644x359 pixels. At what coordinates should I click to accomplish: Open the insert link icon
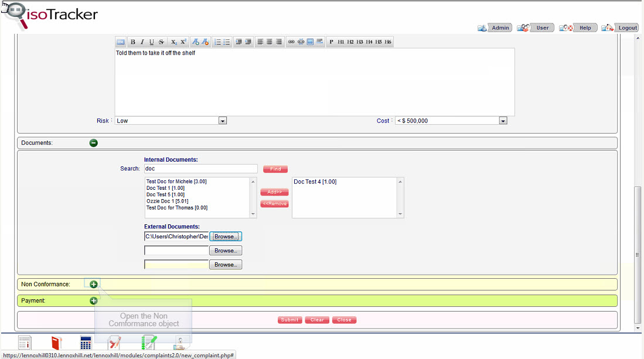(291, 42)
